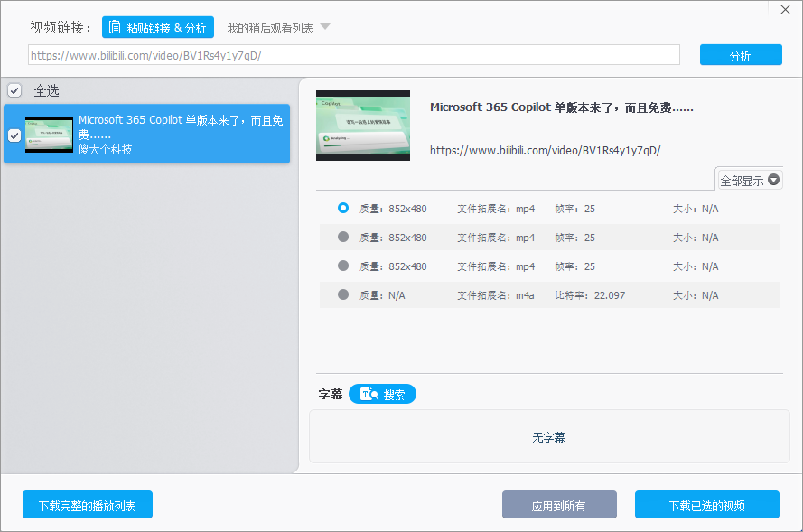The image size is (803, 532).
Task: Click the 字幕 section label
Action: (331, 394)
